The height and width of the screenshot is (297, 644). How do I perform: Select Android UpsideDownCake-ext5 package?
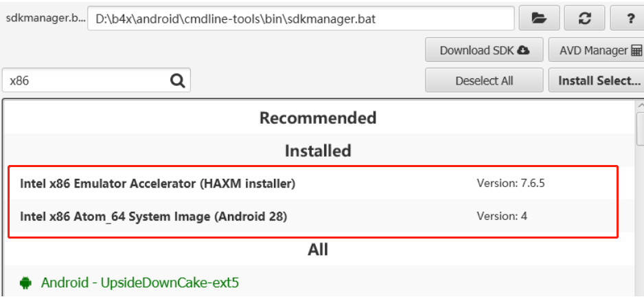point(140,283)
